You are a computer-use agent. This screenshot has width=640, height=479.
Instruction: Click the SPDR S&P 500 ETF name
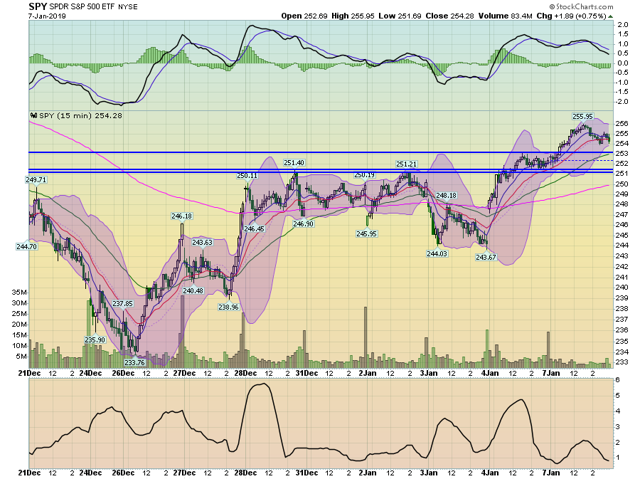pos(83,7)
